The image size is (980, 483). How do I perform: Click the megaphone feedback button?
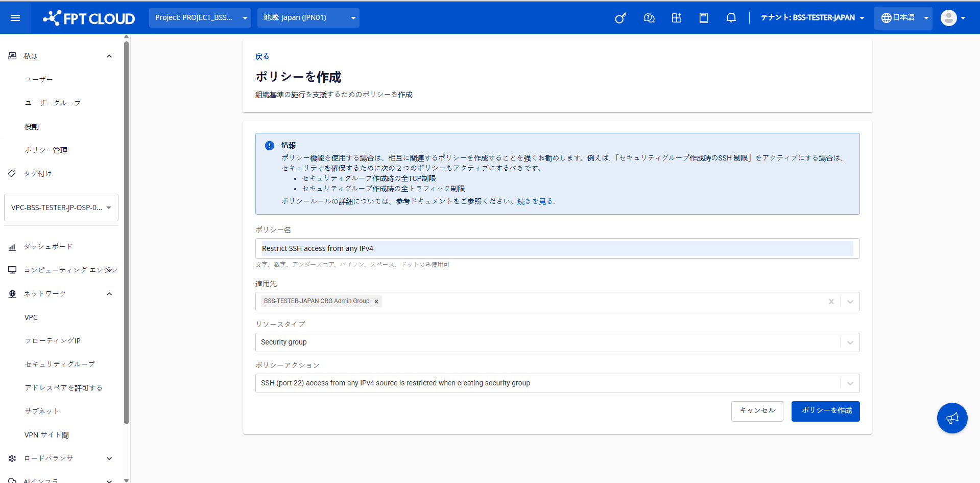952,418
